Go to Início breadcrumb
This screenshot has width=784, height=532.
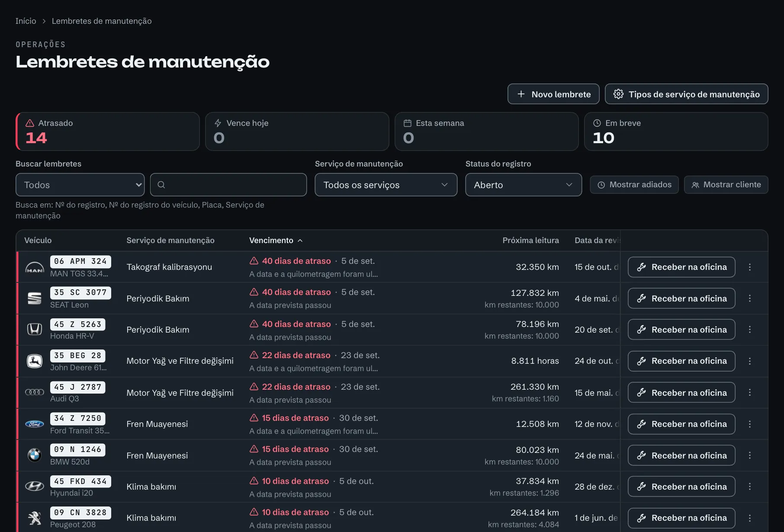(x=26, y=21)
